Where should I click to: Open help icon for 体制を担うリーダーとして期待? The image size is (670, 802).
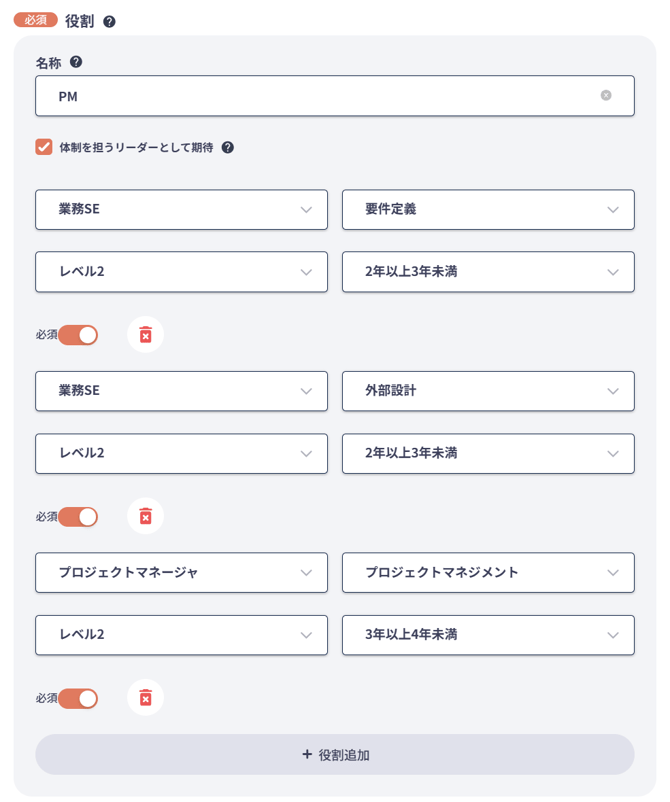click(228, 147)
